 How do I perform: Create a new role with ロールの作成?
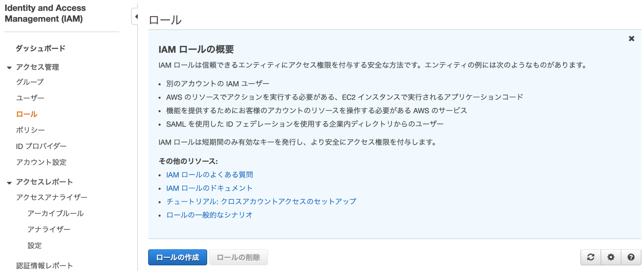tap(177, 257)
